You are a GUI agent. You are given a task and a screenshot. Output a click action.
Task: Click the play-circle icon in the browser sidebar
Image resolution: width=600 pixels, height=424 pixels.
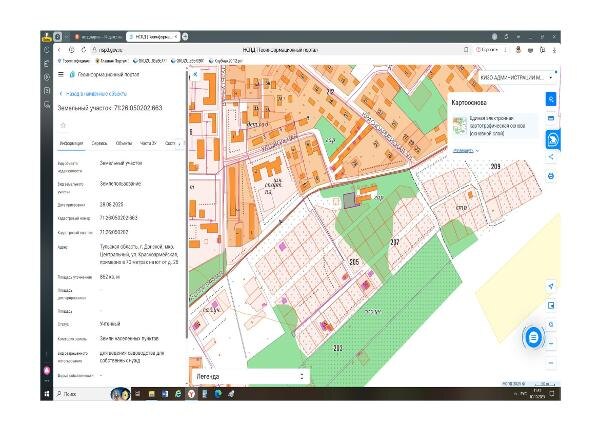point(47,77)
